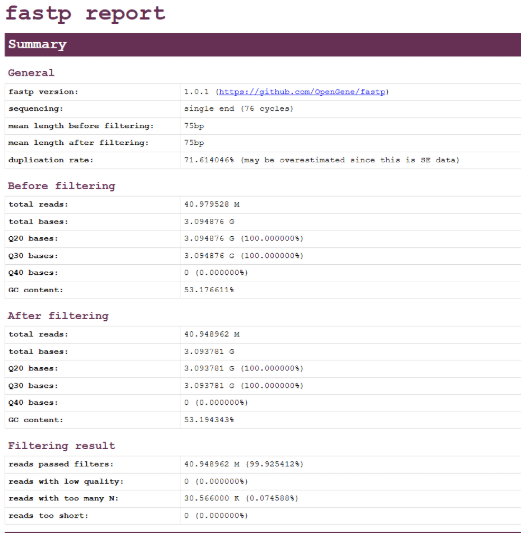The image size is (524, 538).
Task: Collapse the Summary section header
Action: (x=263, y=45)
